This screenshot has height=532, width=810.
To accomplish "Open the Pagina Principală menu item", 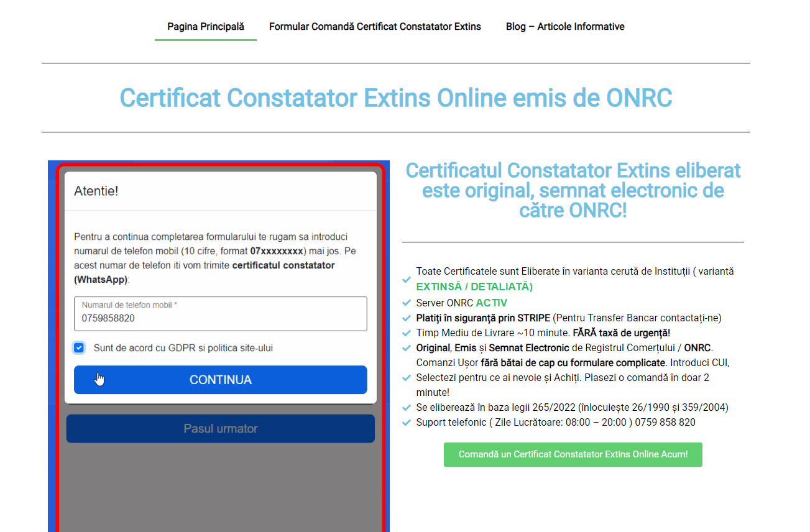I will click(206, 27).
